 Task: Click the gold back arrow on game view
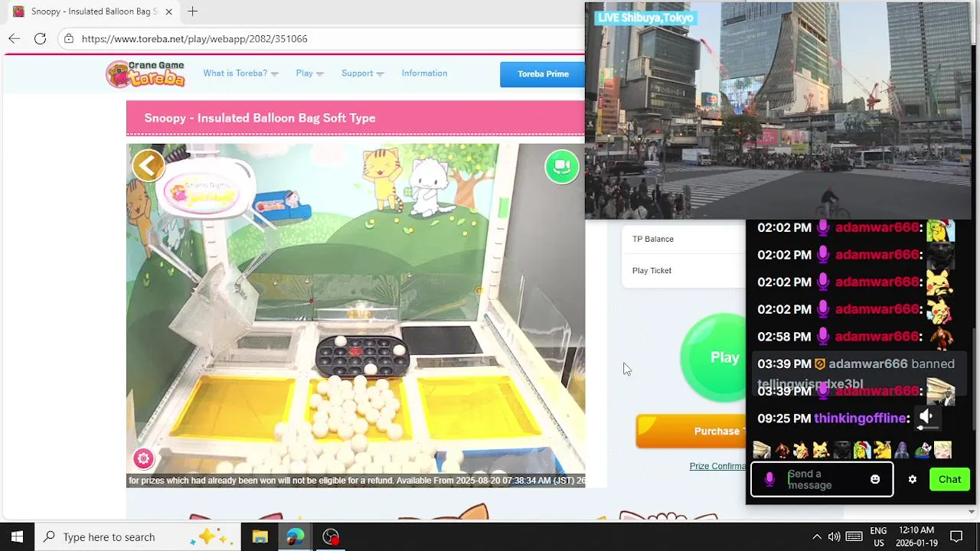tap(149, 165)
